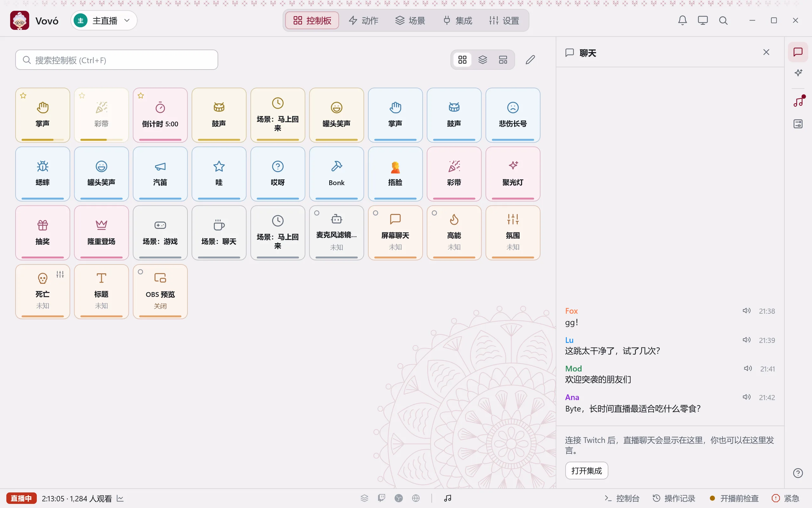Open global search magnifier icon
The height and width of the screenshot is (508, 812).
tap(723, 21)
